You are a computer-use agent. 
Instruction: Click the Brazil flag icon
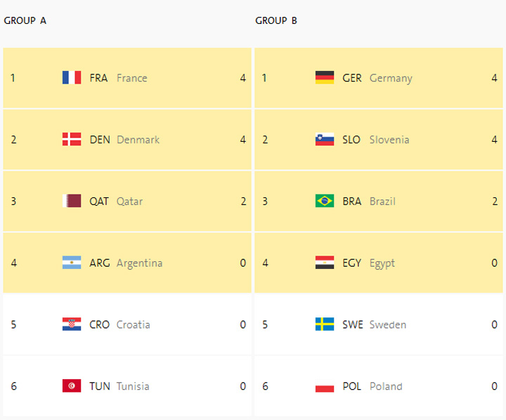point(325,202)
